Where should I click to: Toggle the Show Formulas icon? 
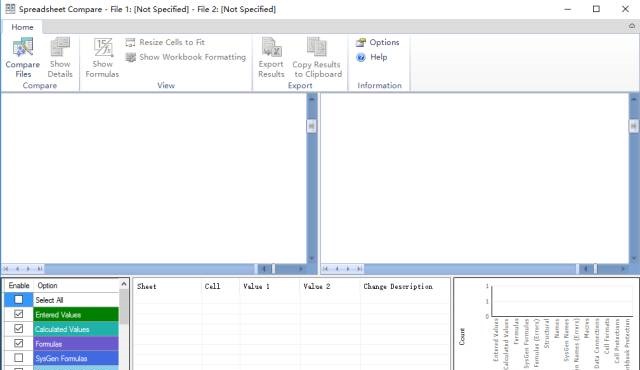click(x=103, y=47)
